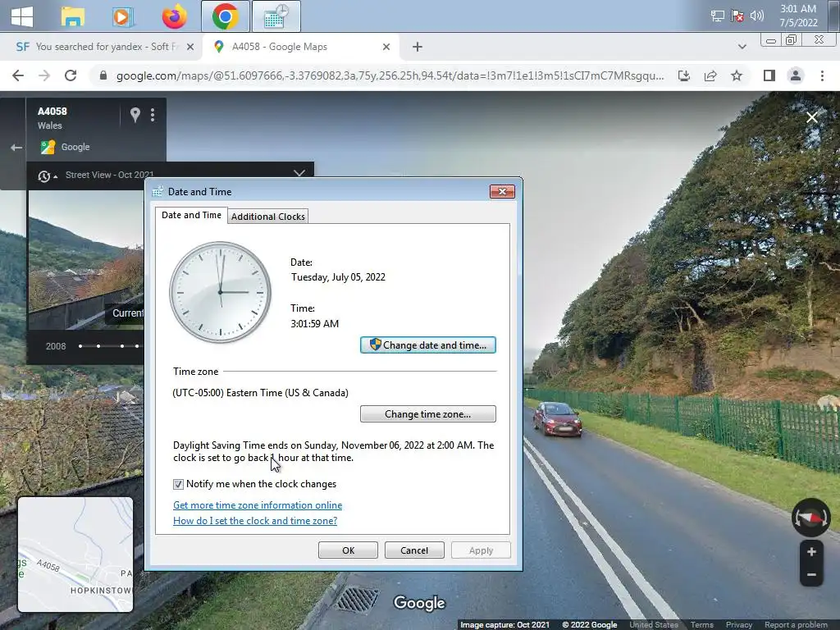
Task: Click the address bar URL
Action: coord(390,75)
